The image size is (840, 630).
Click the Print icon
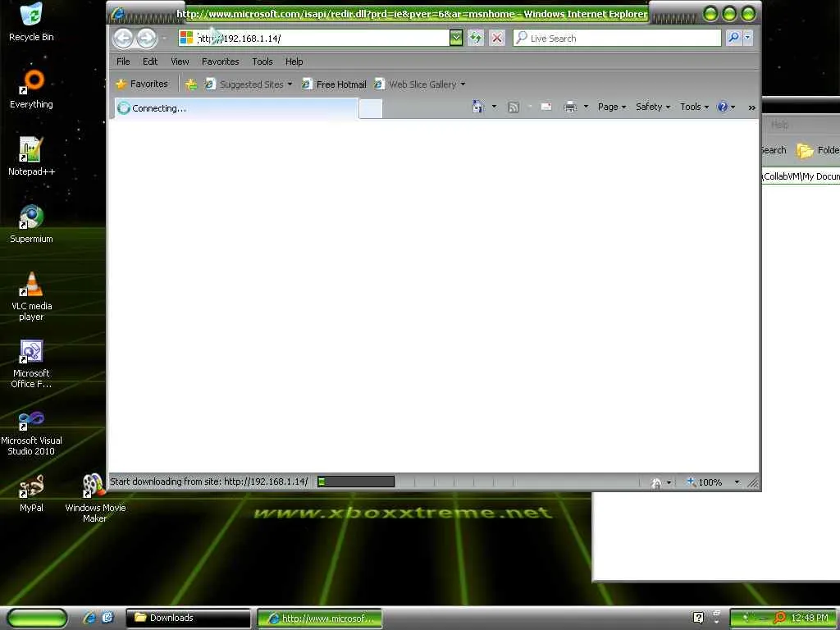(570, 107)
